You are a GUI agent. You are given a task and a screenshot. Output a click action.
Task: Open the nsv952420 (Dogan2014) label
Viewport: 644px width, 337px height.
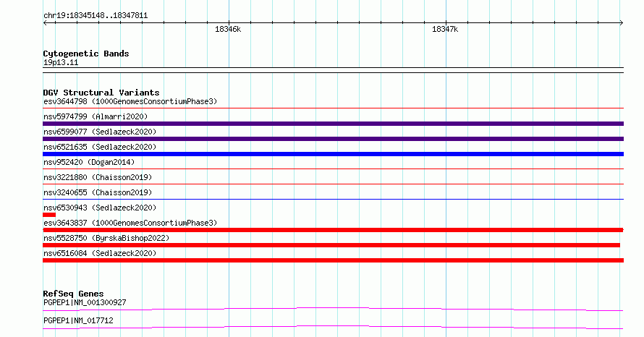tap(89, 162)
